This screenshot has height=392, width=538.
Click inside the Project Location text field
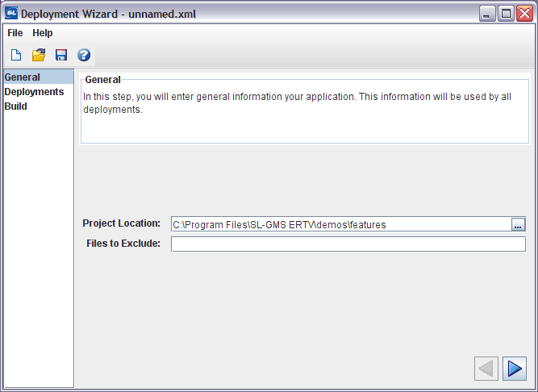click(x=341, y=225)
